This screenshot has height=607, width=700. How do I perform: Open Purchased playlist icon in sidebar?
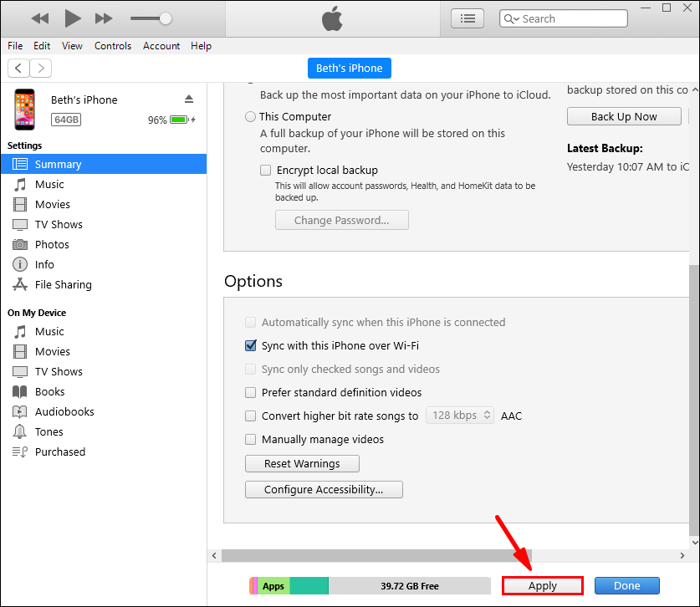19,452
